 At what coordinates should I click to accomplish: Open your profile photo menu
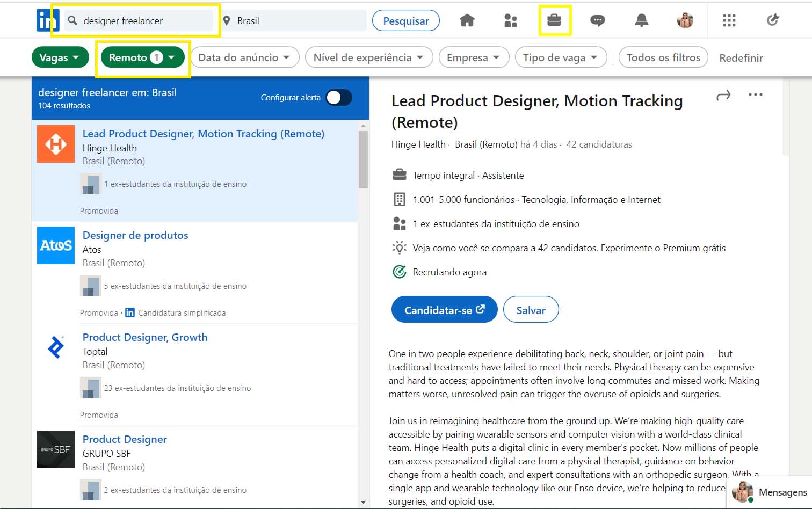click(x=685, y=20)
